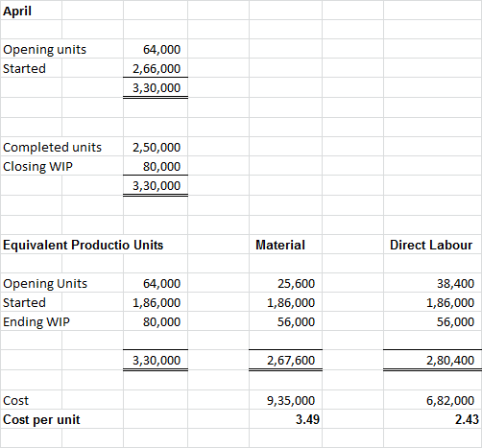Image resolution: width=482 pixels, height=448 pixels.
Task: Click the "Opening units" label under the April heading
Action: tap(44, 50)
